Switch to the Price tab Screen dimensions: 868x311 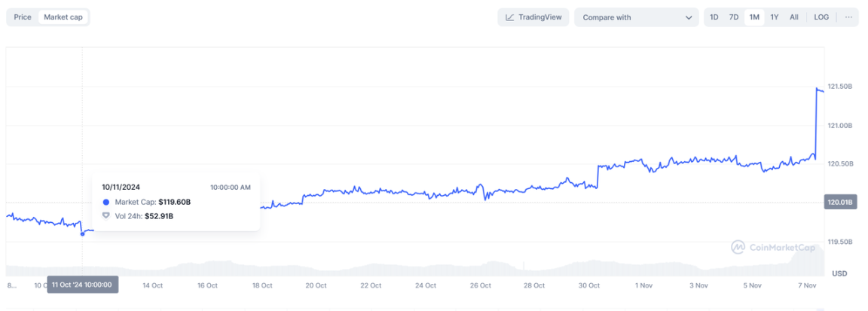[23, 17]
